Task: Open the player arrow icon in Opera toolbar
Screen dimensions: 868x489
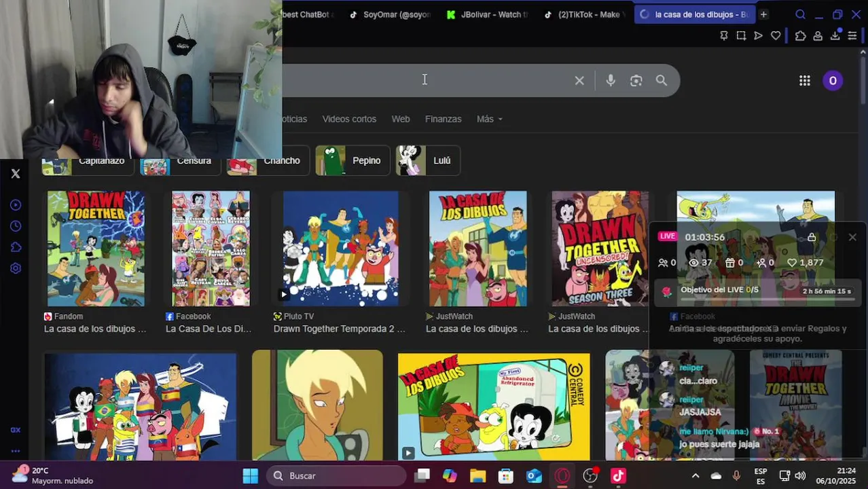Action: click(x=758, y=36)
